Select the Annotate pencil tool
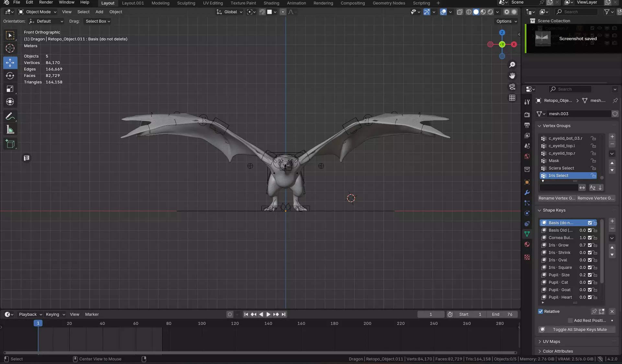Viewport: 622px width, 364px height. pyautogui.click(x=10, y=116)
